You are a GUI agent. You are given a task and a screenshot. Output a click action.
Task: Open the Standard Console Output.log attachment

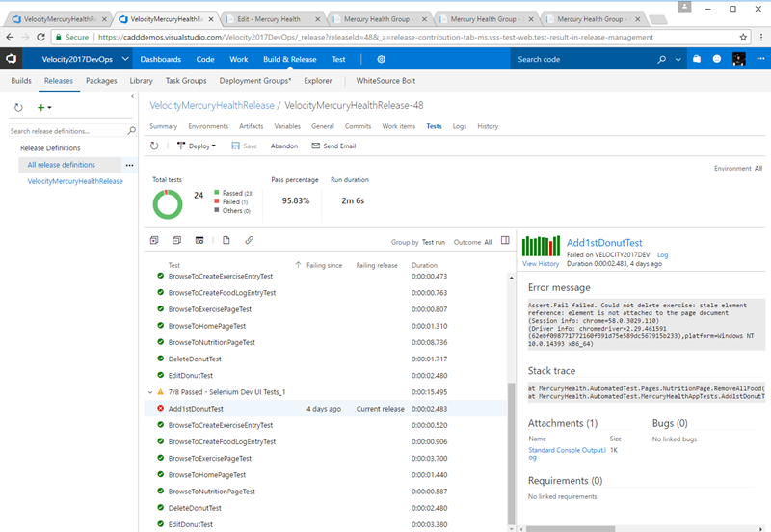[x=567, y=453]
